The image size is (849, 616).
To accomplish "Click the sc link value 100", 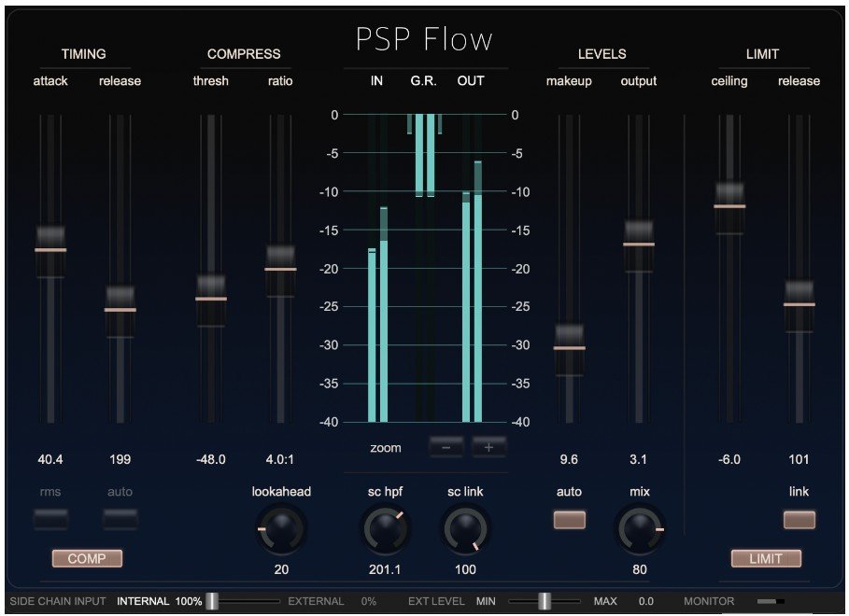I will [x=465, y=569].
